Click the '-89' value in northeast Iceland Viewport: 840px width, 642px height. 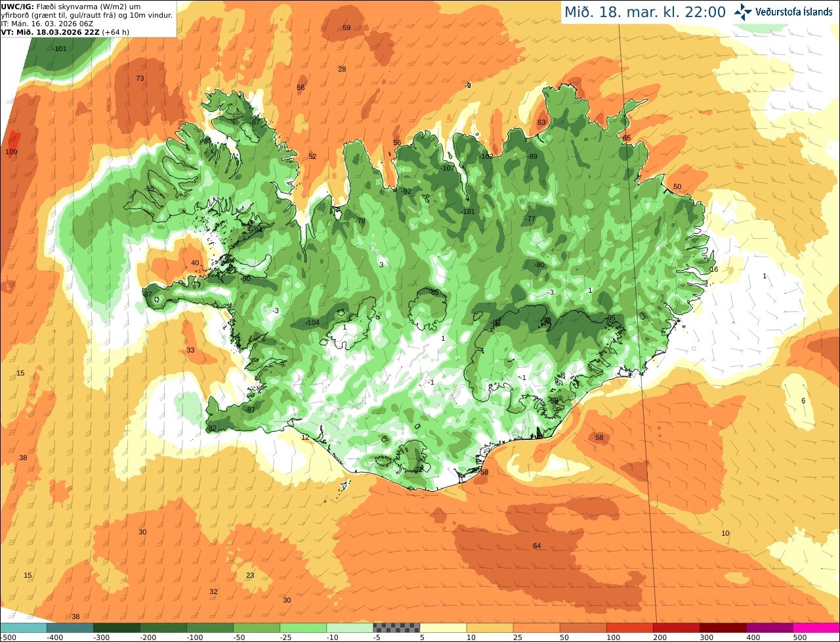click(532, 157)
